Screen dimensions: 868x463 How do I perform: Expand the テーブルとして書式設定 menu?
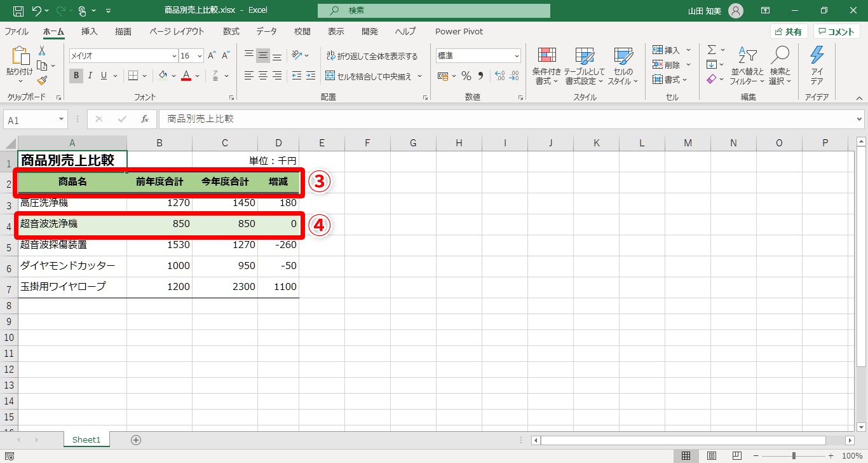click(584, 66)
